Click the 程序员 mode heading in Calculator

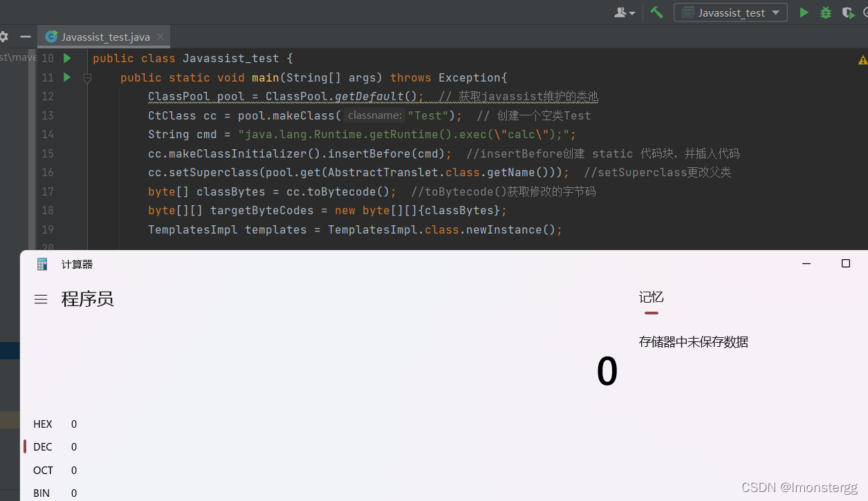[x=88, y=299]
